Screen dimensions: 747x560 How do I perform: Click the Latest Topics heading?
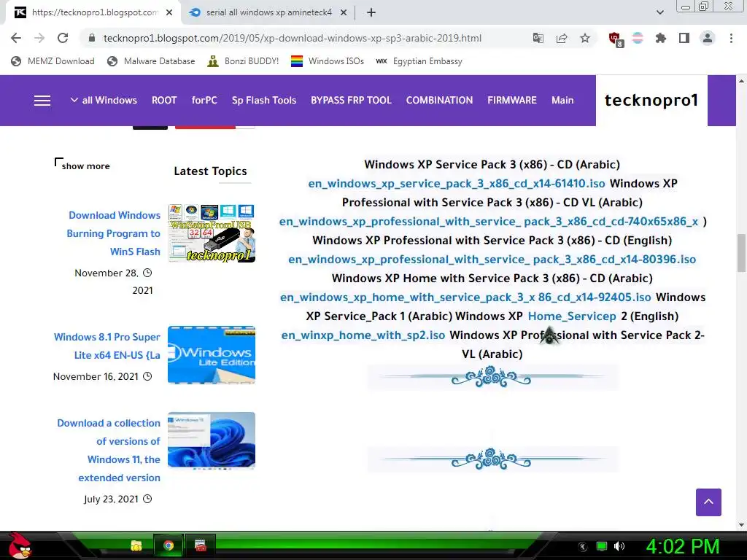pos(211,171)
